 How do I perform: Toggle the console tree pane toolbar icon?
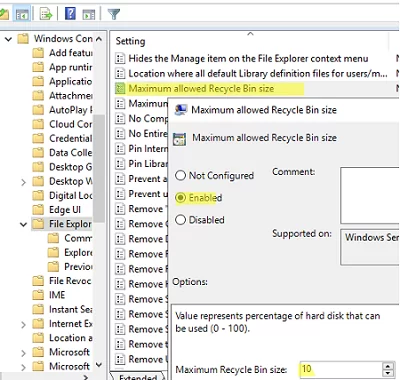22,14
